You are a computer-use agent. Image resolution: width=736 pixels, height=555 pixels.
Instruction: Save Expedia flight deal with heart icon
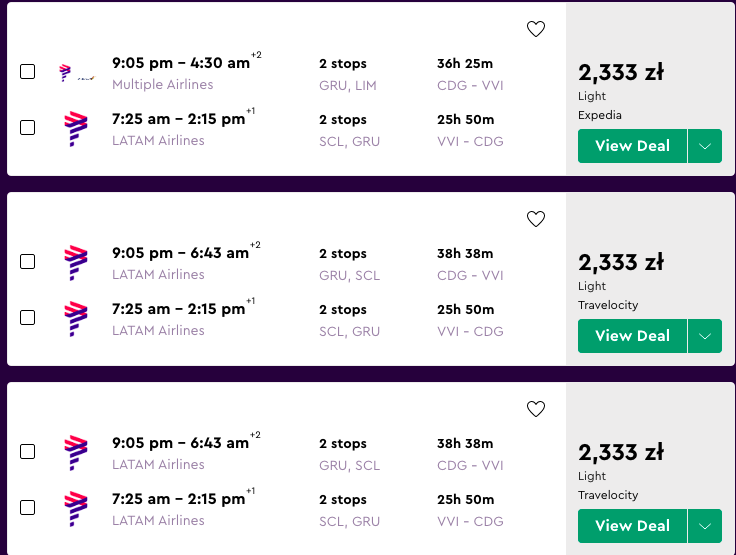(x=536, y=29)
